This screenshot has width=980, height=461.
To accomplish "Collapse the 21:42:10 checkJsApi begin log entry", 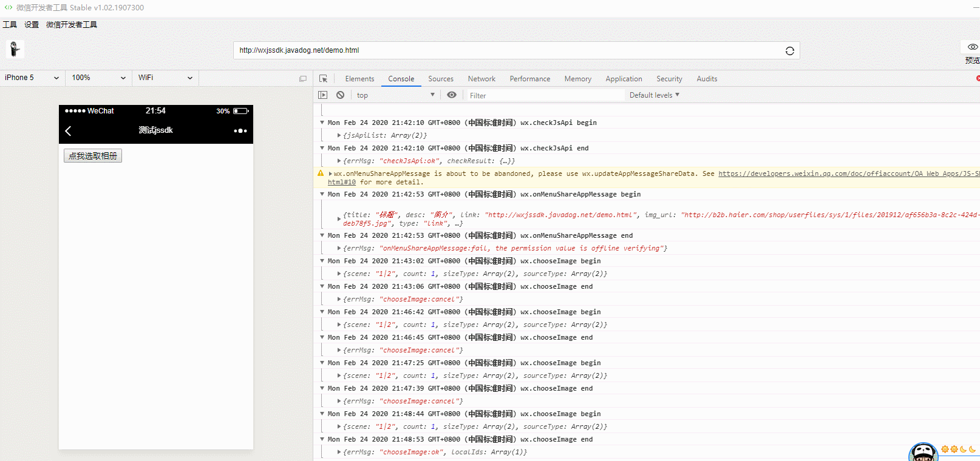I will (x=322, y=123).
